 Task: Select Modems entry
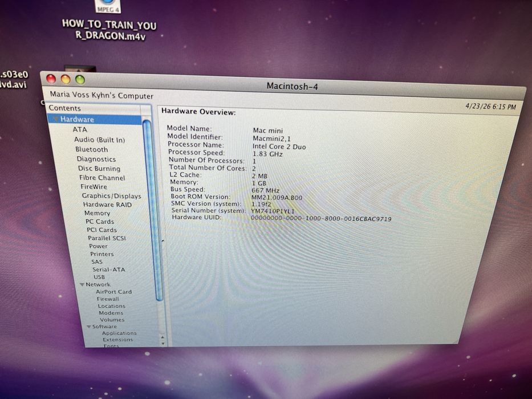pyautogui.click(x=111, y=313)
